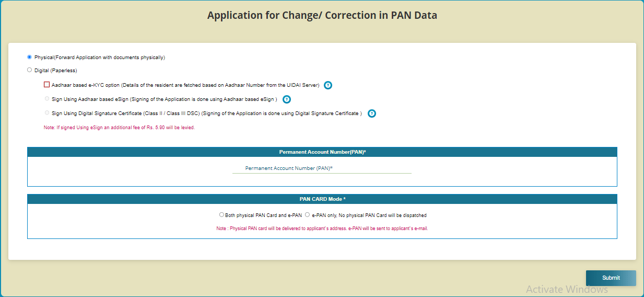The image size is (644, 297).
Task: Open help icon for Aadhaar based eSign
Action: 286,99
